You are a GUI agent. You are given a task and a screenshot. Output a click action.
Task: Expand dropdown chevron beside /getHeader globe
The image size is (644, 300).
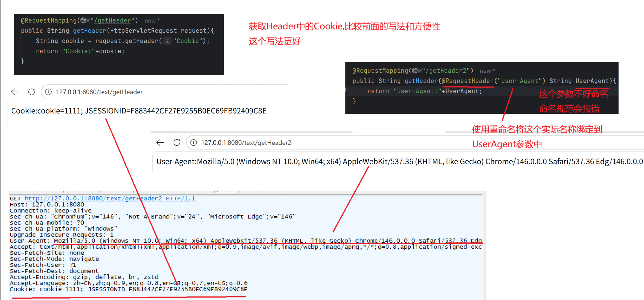pos(88,21)
